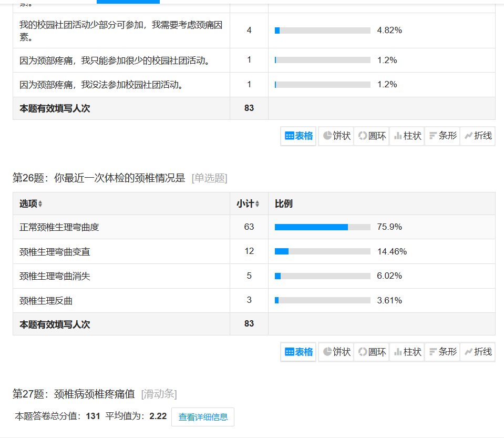Image resolution: width=504 pixels, height=438 pixels.
Task: Click the count 63 in question 26
Action: (x=249, y=227)
